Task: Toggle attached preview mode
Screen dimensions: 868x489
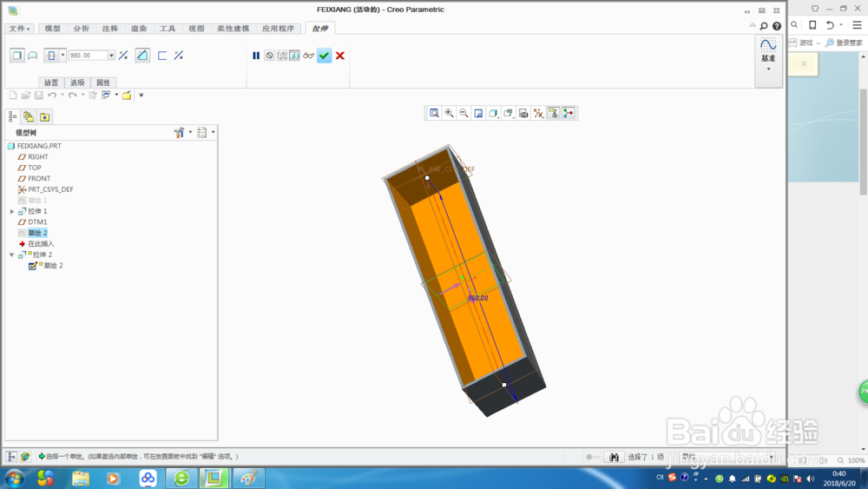Action: [294, 56]
